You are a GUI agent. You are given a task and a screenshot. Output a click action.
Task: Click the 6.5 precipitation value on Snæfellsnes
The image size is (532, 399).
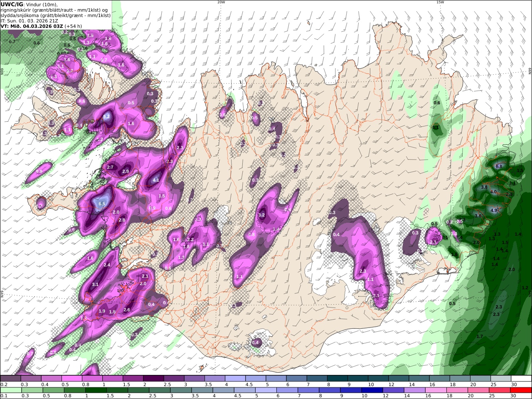[x=102, y=204]
